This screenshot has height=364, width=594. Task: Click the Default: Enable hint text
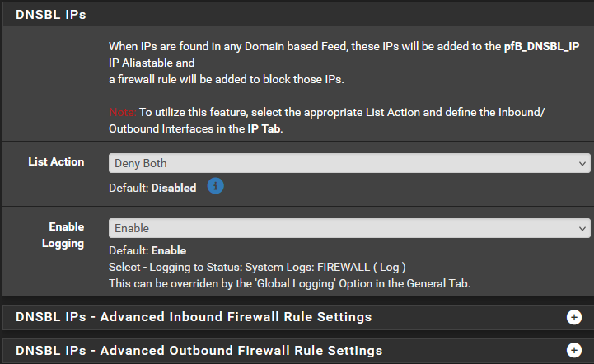147,250
